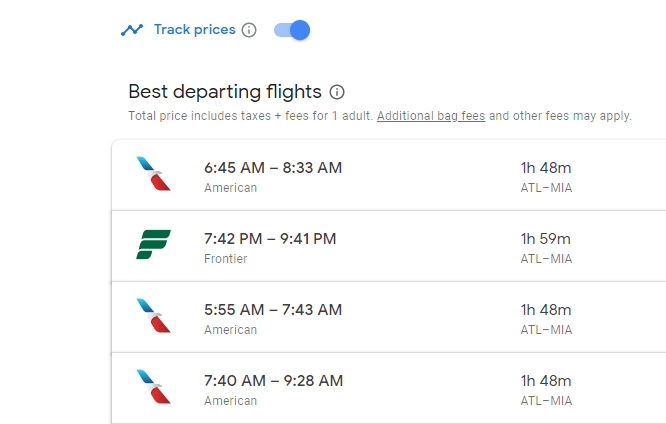Open info icon beside Track prices

pyautogui.click(x=249, y=30)
